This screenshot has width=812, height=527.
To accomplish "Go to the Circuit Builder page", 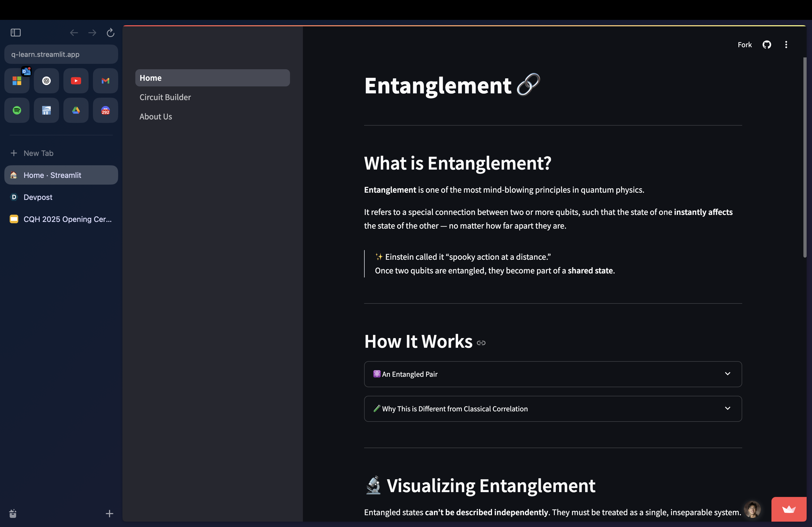I will [165, 97].
